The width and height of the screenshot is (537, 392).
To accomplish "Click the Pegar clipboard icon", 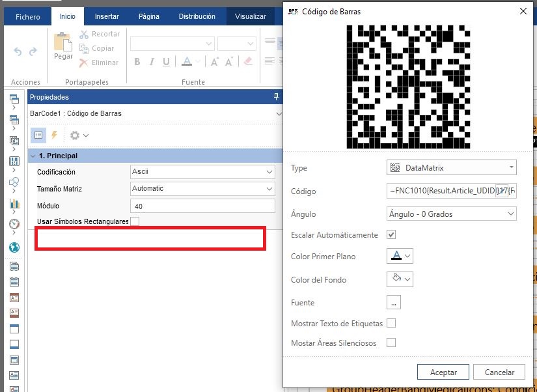I will (63, 42).
